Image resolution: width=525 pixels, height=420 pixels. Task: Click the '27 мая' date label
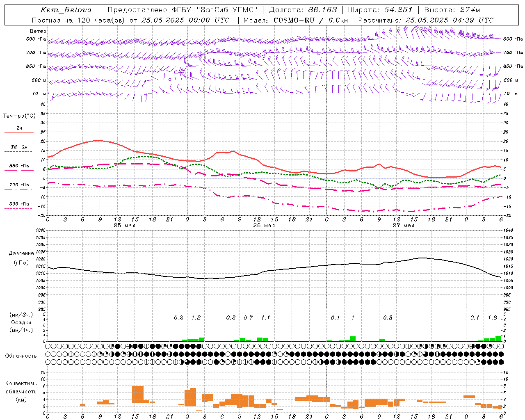coord(403,226)
